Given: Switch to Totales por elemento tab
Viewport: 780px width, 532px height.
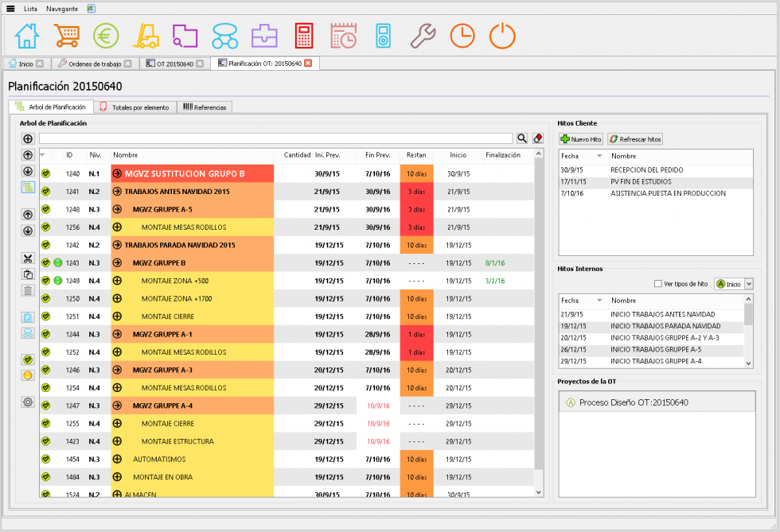Looking at the screenshot, I should pos(135,107).
